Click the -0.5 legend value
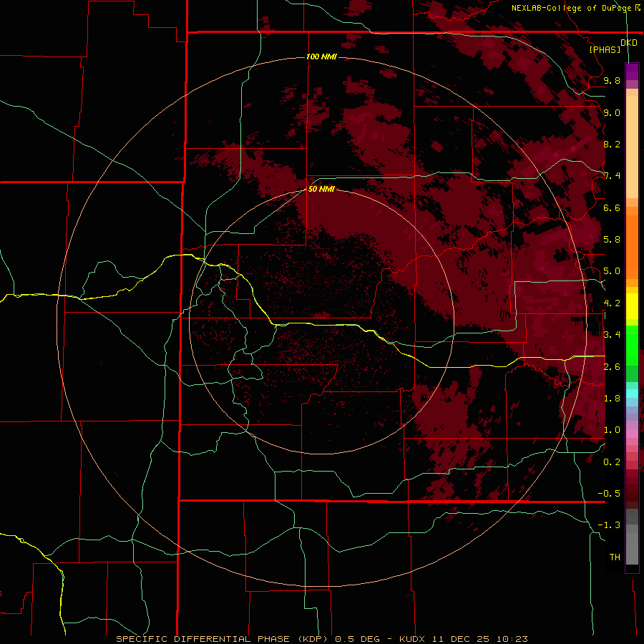 coord(609,494)
